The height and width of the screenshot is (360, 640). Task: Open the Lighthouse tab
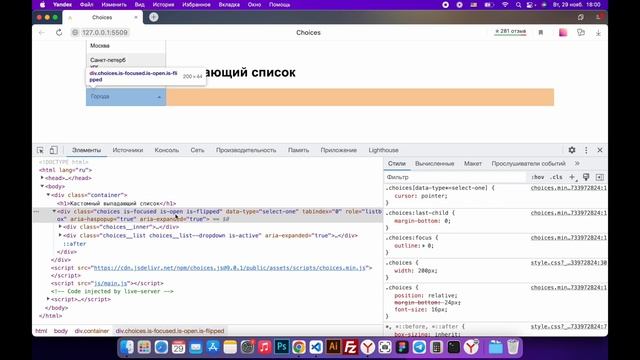[x=383, y=150]
